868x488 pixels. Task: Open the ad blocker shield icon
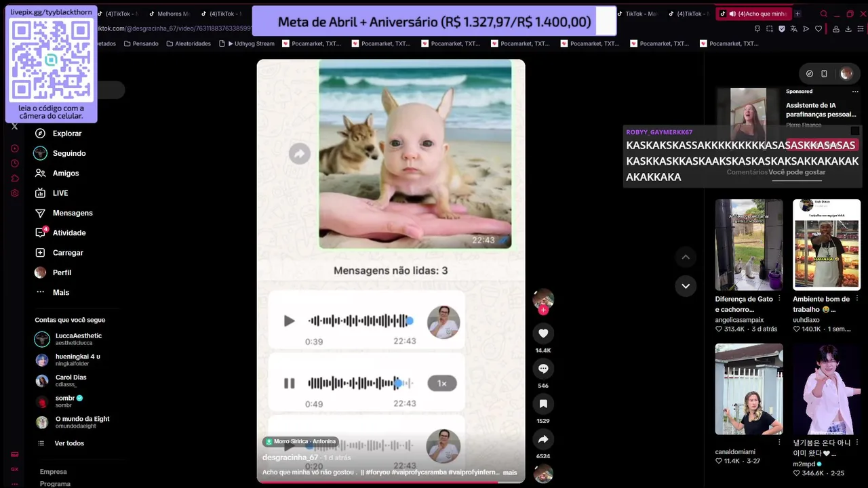pos(782,28)
